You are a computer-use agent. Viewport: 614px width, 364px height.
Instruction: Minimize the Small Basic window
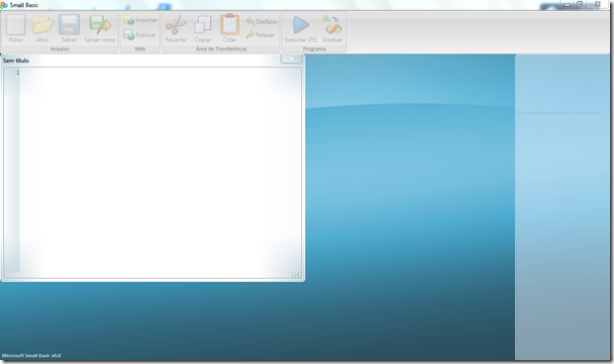566,5
